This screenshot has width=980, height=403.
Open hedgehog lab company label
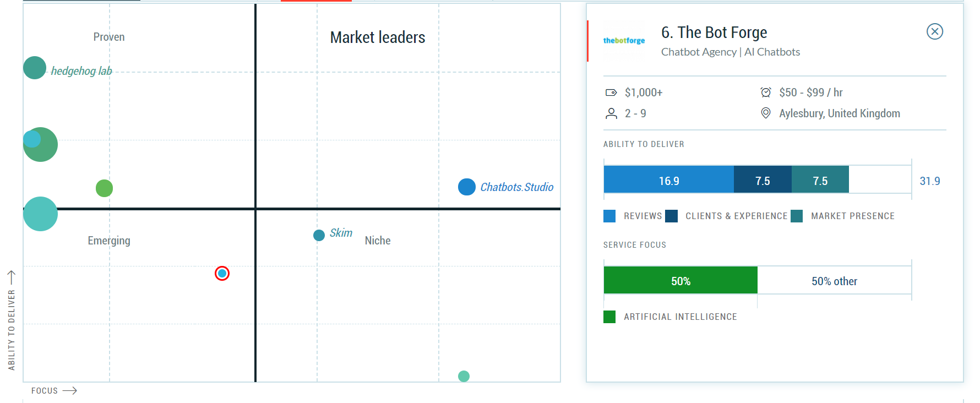coord(81,71)
